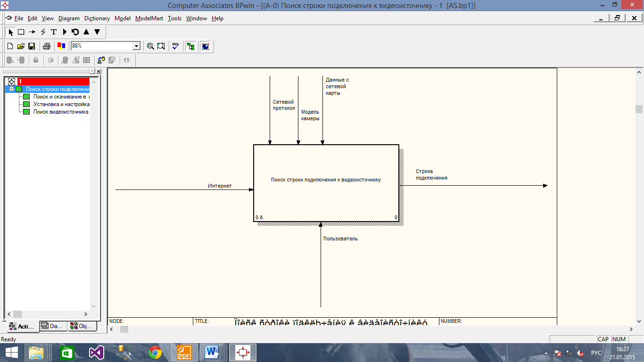Open the spell check ABC icon
Screen dimensions: 644x362
pos(175,46)
